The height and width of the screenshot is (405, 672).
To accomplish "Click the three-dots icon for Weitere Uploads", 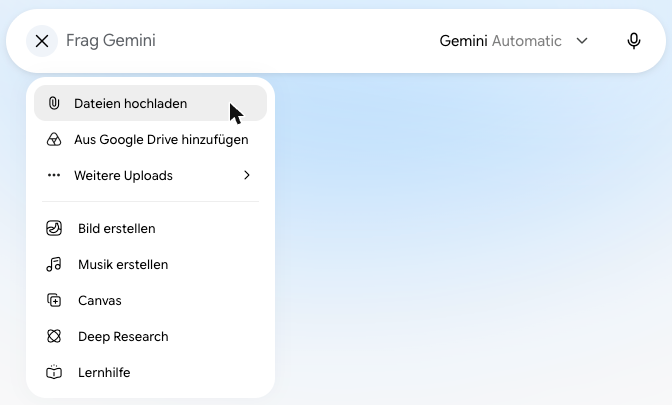I will coord(54,175).
